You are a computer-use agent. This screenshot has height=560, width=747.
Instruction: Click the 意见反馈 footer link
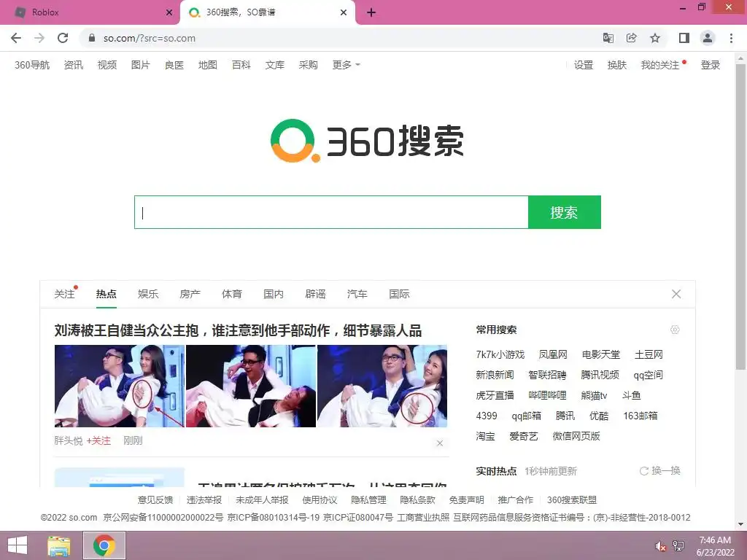click(155, 500)
